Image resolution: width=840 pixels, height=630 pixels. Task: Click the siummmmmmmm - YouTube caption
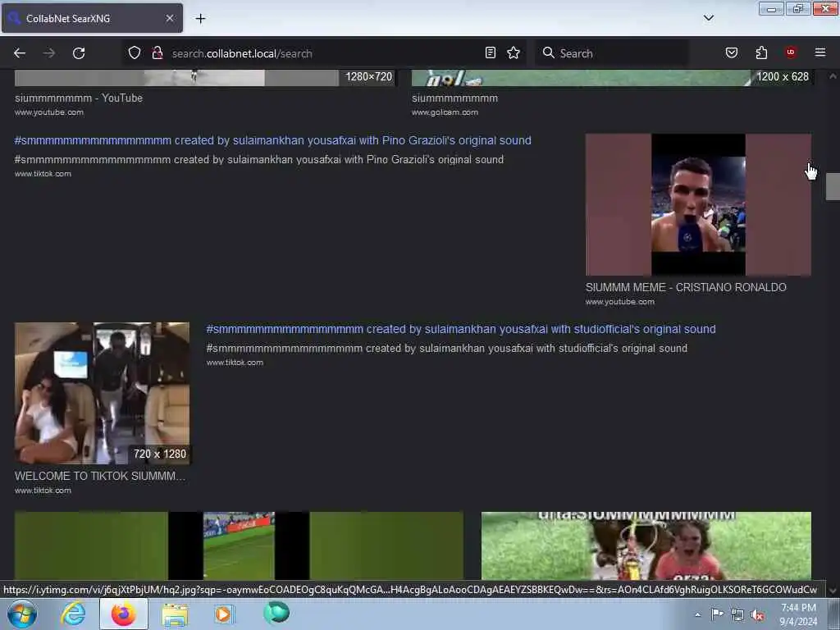pyautogui.click(x=79, y=98)
